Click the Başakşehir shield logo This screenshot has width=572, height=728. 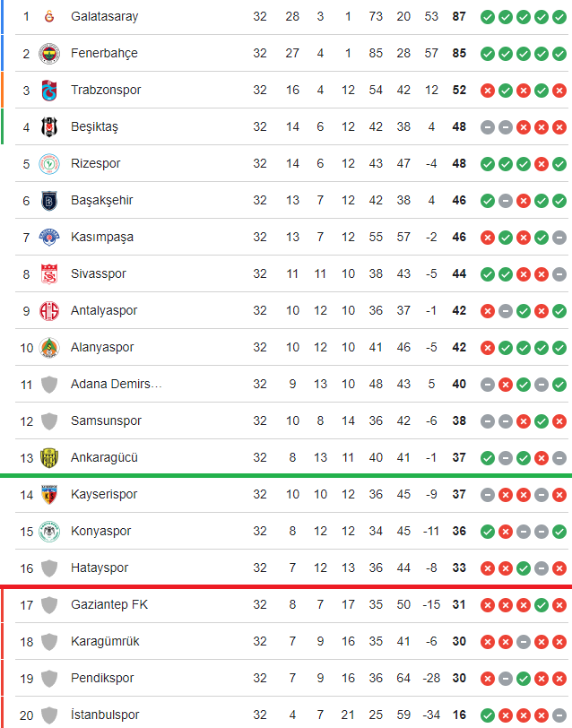point(49,201)
